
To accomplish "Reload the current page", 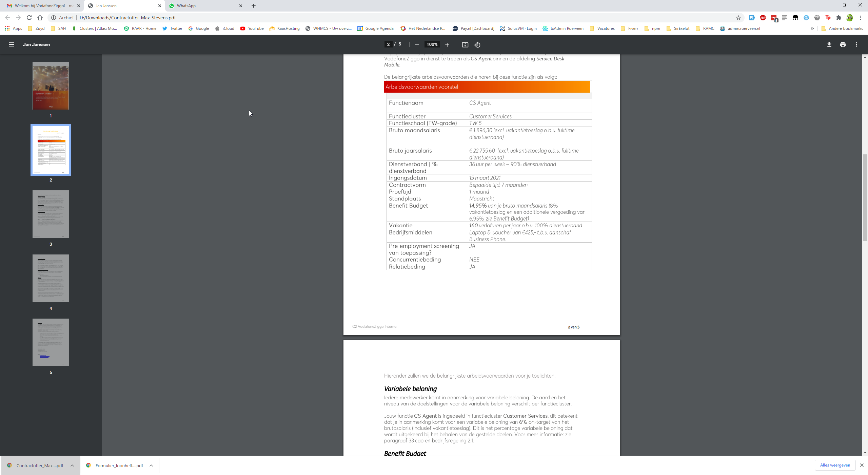I will [x=29, y=18].
